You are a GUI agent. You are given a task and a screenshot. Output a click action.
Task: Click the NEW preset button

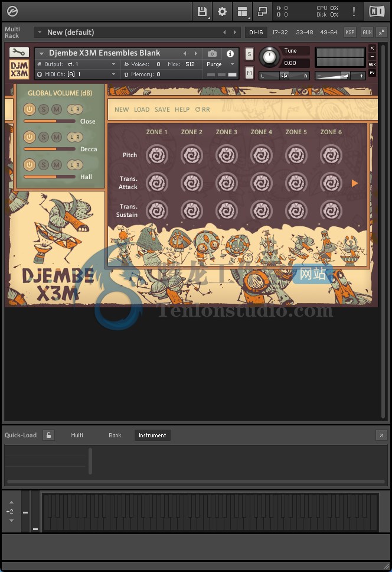(122, 109)
